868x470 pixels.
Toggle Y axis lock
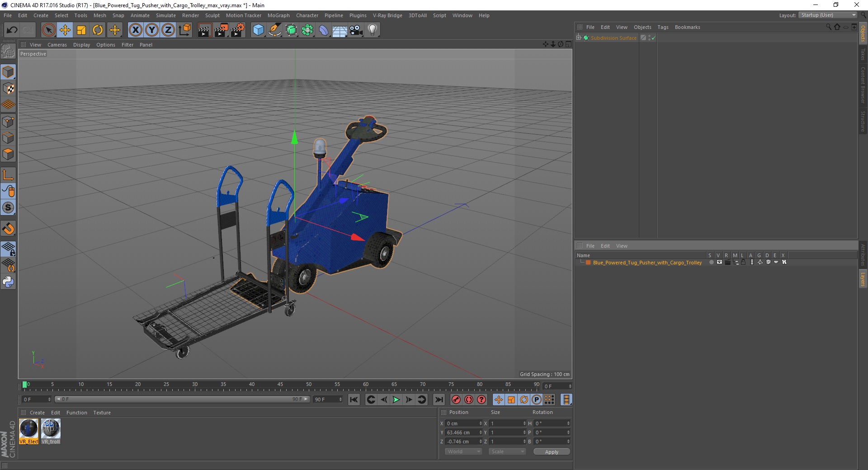pos(152,30)
